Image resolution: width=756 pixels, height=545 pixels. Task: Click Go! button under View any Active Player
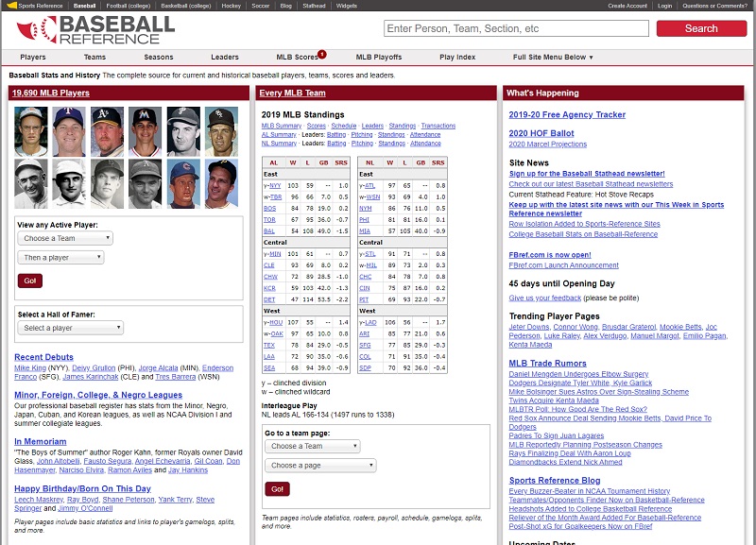(x=30, y=281)
